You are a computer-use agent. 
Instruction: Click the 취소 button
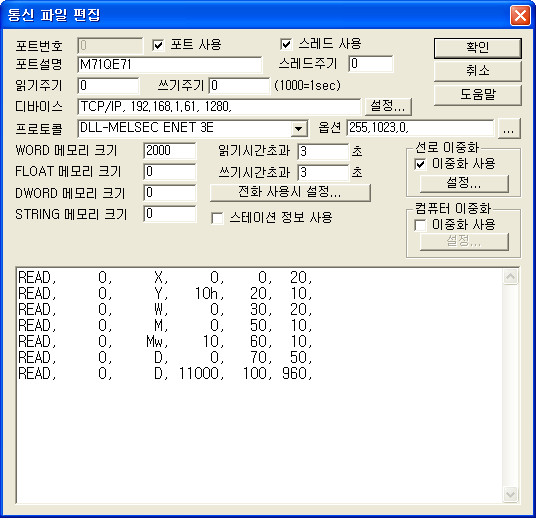pyautogui.click(x=478, y=71)
